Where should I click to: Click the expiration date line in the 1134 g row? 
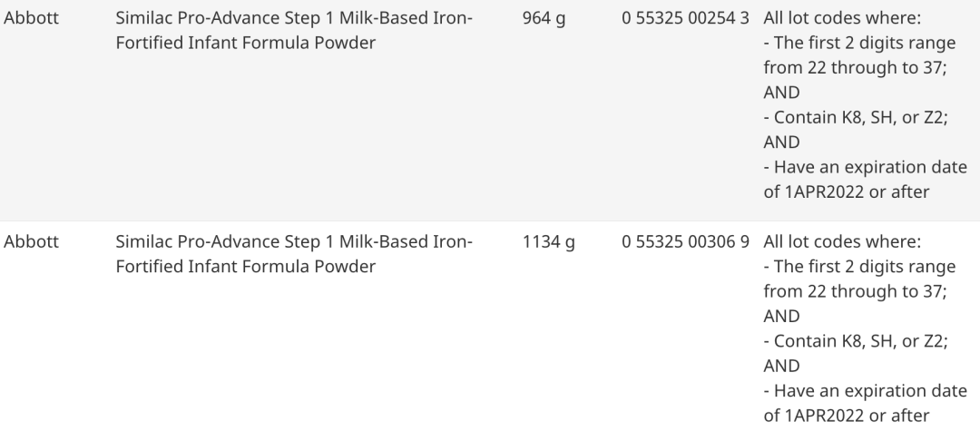pos(865,403)
